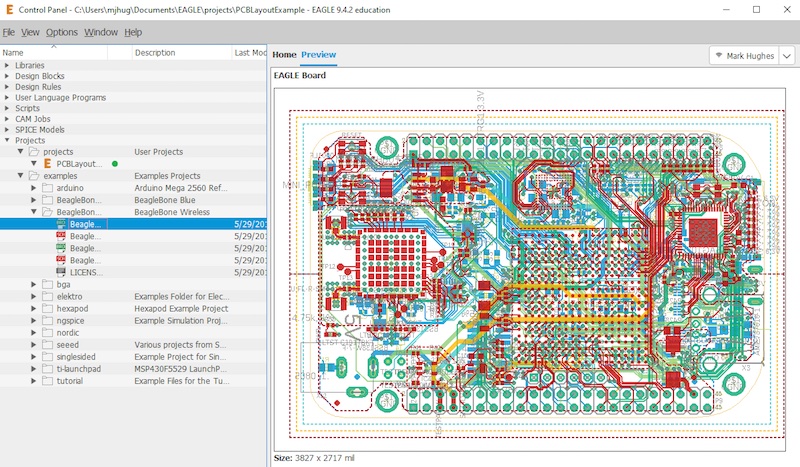Image resolution: width=800 pixels, height=467 pixels.
Task: Expand the Design Blocks node
Action: [x=7, y=76]
